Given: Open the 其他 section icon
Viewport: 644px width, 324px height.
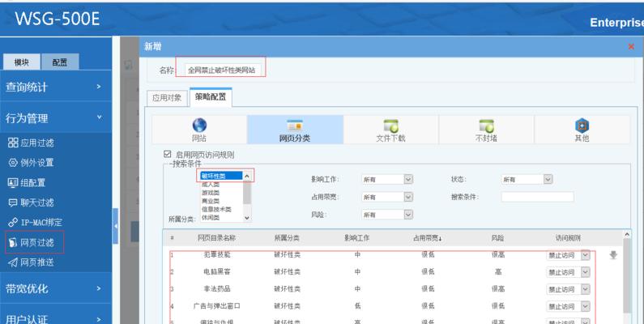Looking at the screenshot, I should click(x=582, y=126).
